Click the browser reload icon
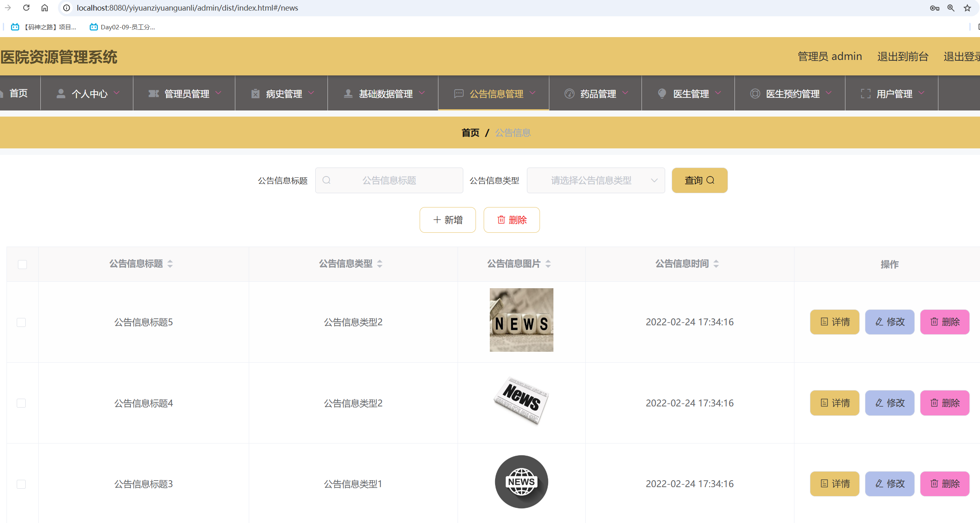980x523 pixels. [x=26, y=8]
